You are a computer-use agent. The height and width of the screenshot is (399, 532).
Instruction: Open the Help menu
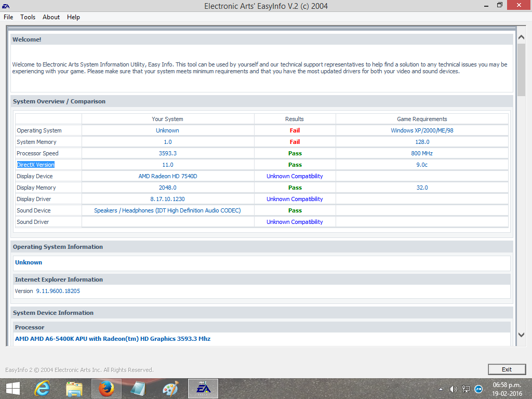click(73, 17)
